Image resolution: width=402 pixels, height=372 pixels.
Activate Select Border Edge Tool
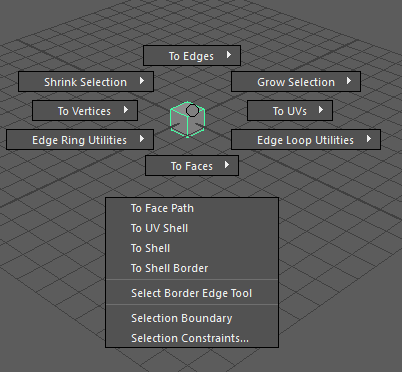192,293
